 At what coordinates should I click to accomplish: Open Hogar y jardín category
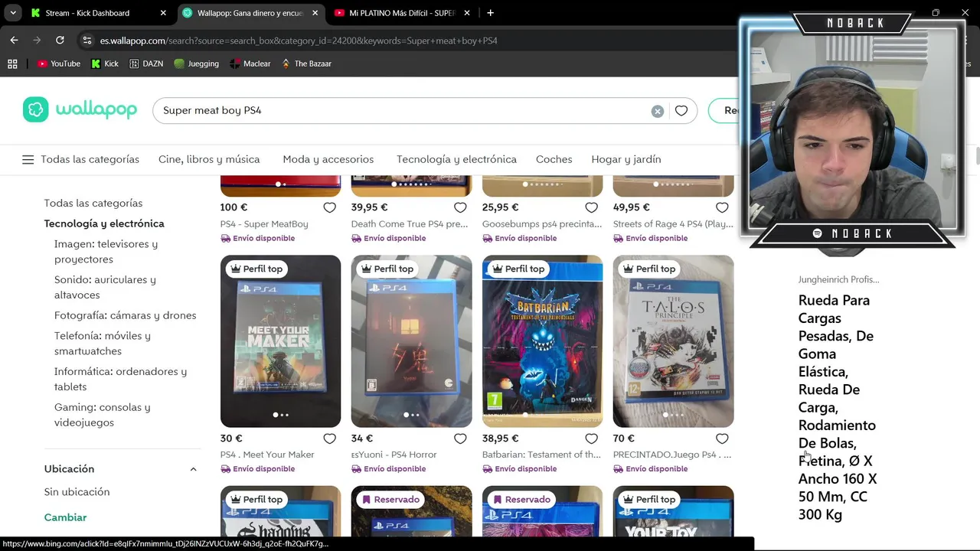pyautogui.click(x=626, y=159)
